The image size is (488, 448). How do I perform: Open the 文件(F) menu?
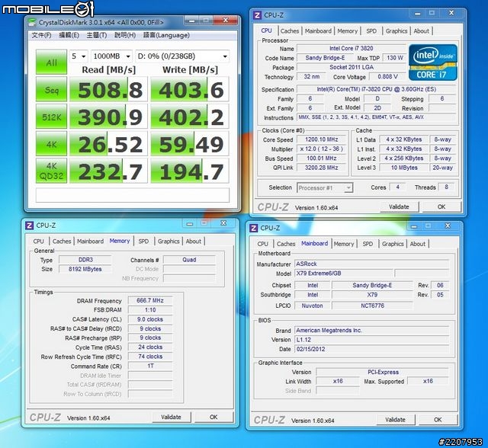tap(41, 35)
